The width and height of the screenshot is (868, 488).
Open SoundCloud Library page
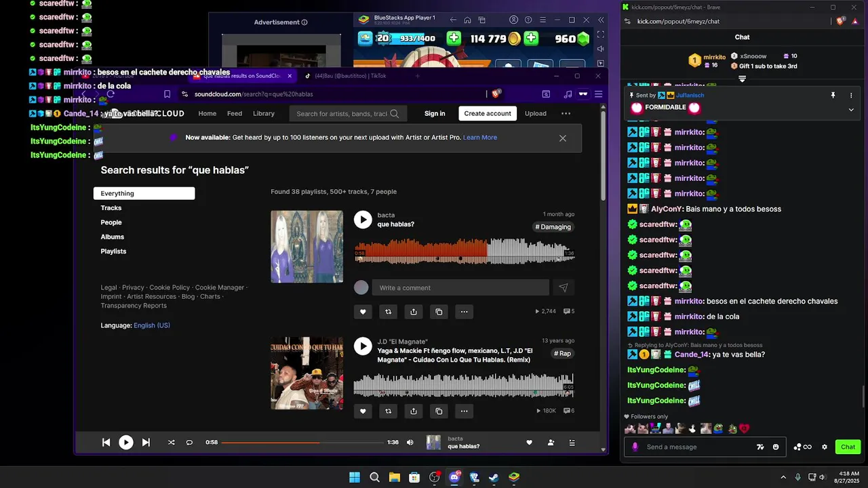[264, 113]
